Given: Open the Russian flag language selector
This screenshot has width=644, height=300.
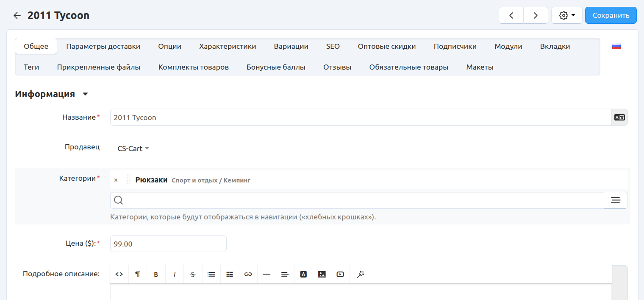Looking at the screenshot, I should (616, 47).
